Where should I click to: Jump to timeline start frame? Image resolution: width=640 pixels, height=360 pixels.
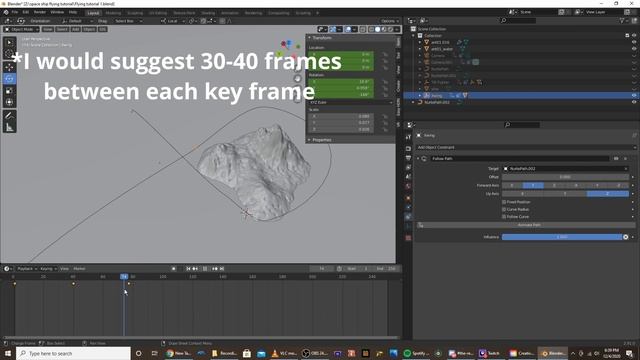click(188, 269)
